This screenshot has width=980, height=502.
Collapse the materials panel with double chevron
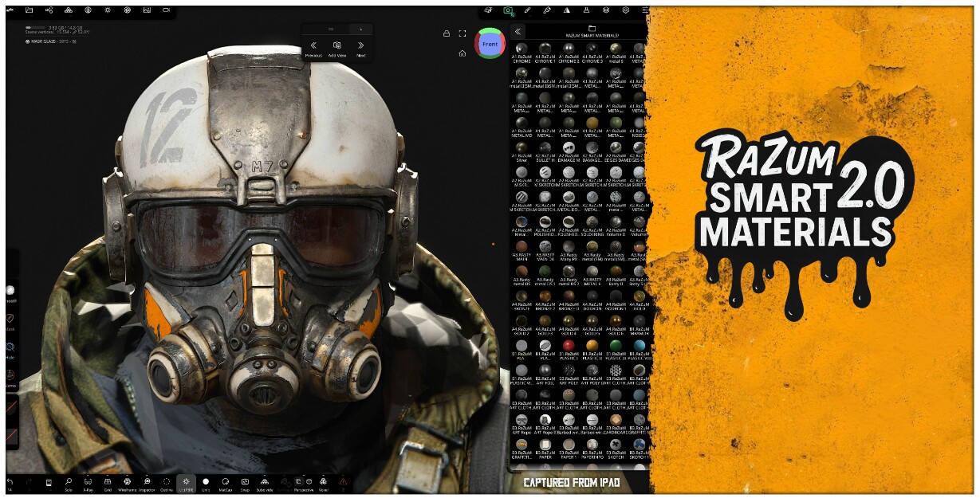tap(518, 31)
